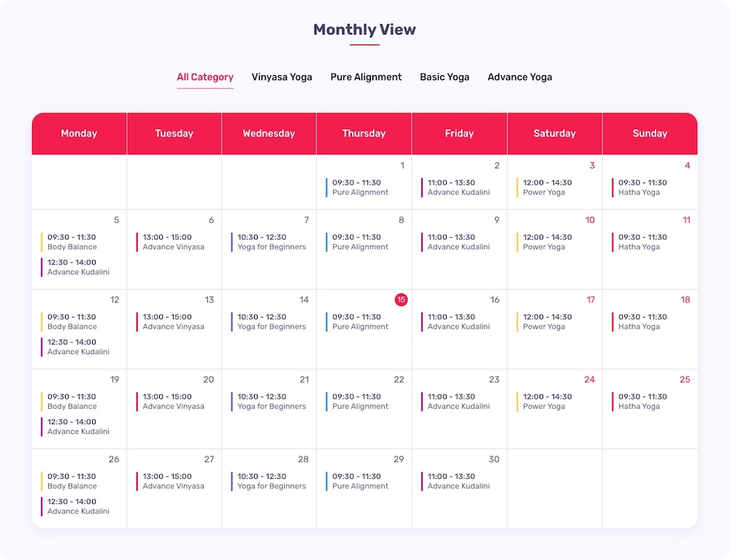This screenshot has height=560, width=730.
Task: Select Yoga for Beginners on the 28th
Action: click(x=271, y=481)
